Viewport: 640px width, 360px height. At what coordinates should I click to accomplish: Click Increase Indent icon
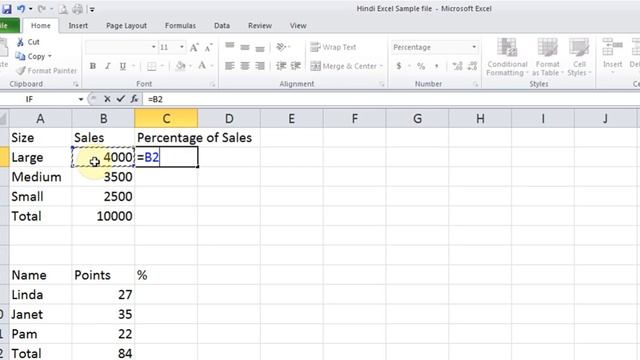click(x=296, y=66)
